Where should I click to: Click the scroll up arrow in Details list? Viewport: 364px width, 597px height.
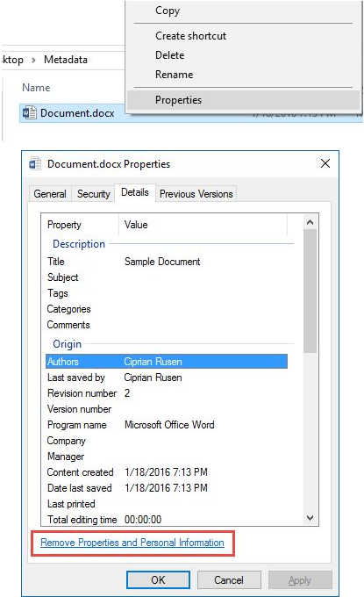(x=310, y=222)
